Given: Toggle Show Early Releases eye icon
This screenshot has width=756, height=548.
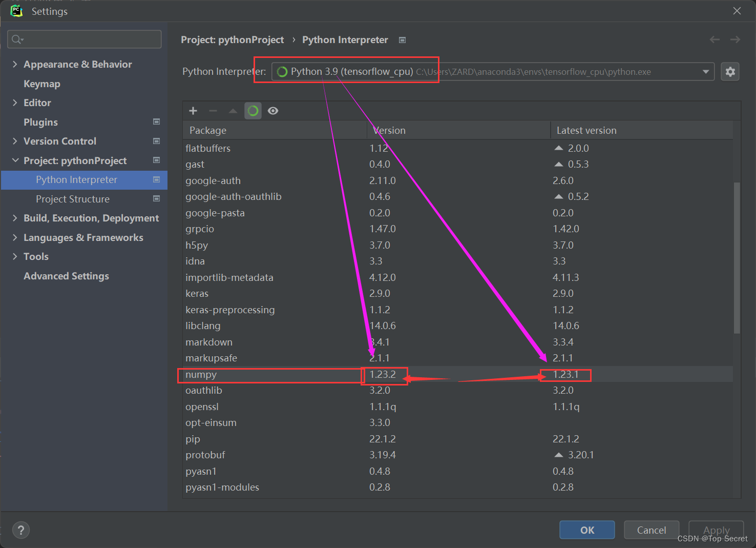Looking at the screenshot, I should coord(273,111).
